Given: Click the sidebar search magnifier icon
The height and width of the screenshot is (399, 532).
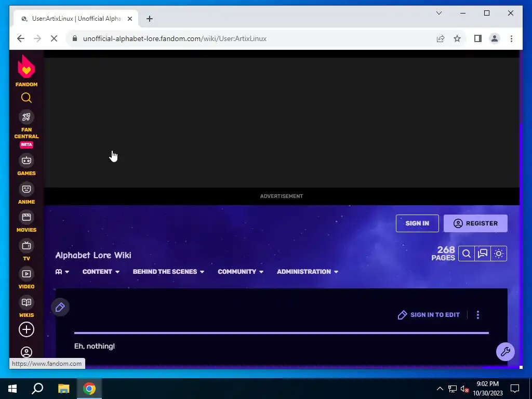Looking at the screenshot, I should (26, 98).
